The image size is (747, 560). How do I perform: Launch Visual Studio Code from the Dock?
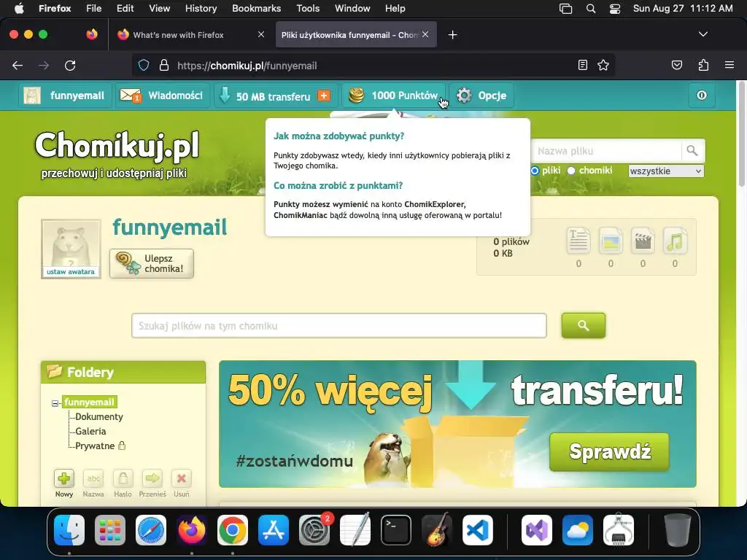tap(478, 530)
